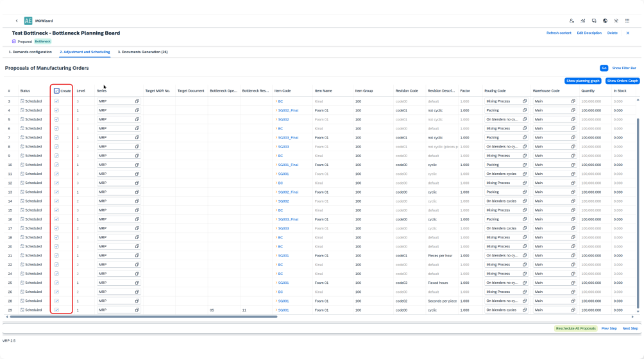Click the value help icon in row 3 Series field
The height and width of the screenshot is (359, 644).
pyautogui.click(x=137, y=101)
